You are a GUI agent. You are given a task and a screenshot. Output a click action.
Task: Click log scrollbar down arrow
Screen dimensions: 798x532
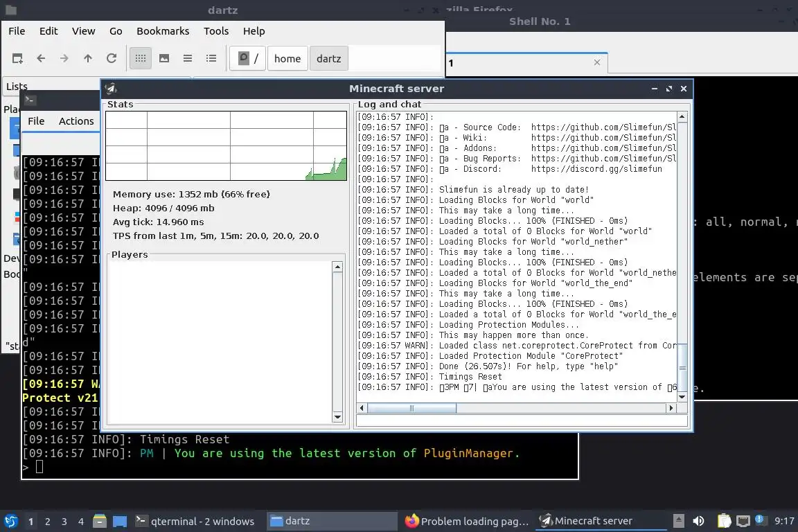682,397
